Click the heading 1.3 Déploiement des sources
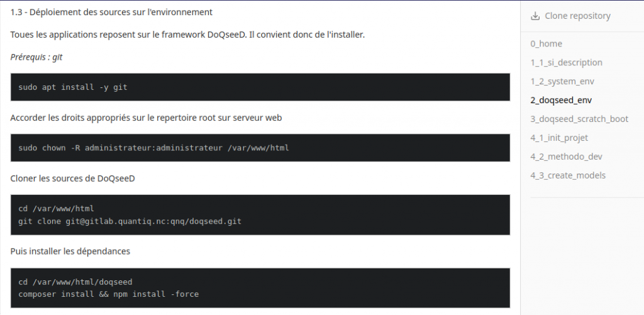The height and width of the screenshot is (315, 644). tap(111, 13)
